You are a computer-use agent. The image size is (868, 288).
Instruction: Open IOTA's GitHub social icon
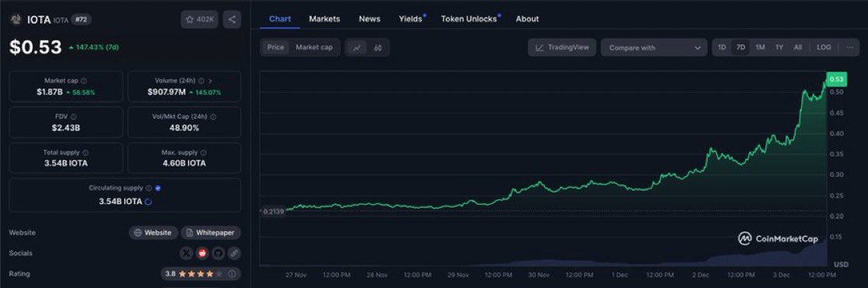click(x=218, y=253)
